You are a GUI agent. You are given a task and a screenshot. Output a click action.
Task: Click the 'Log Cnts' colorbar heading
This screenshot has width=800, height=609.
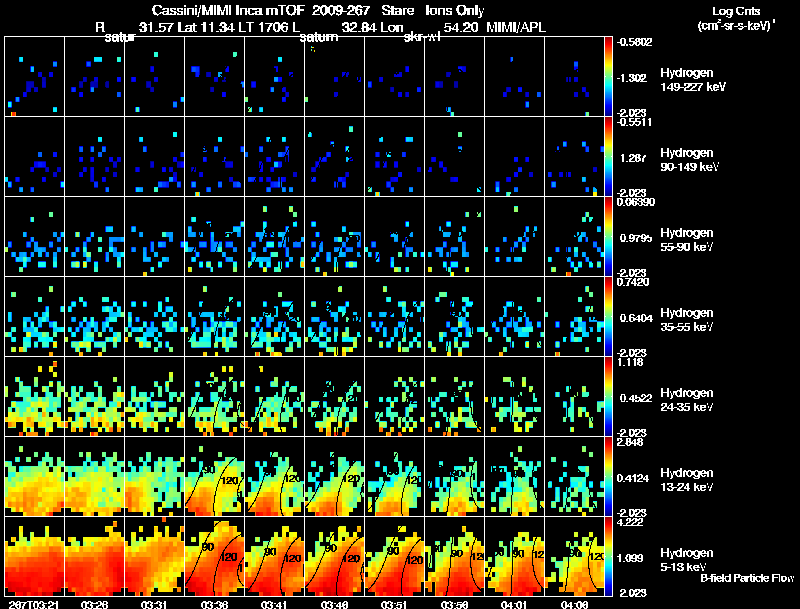point(736,11)
